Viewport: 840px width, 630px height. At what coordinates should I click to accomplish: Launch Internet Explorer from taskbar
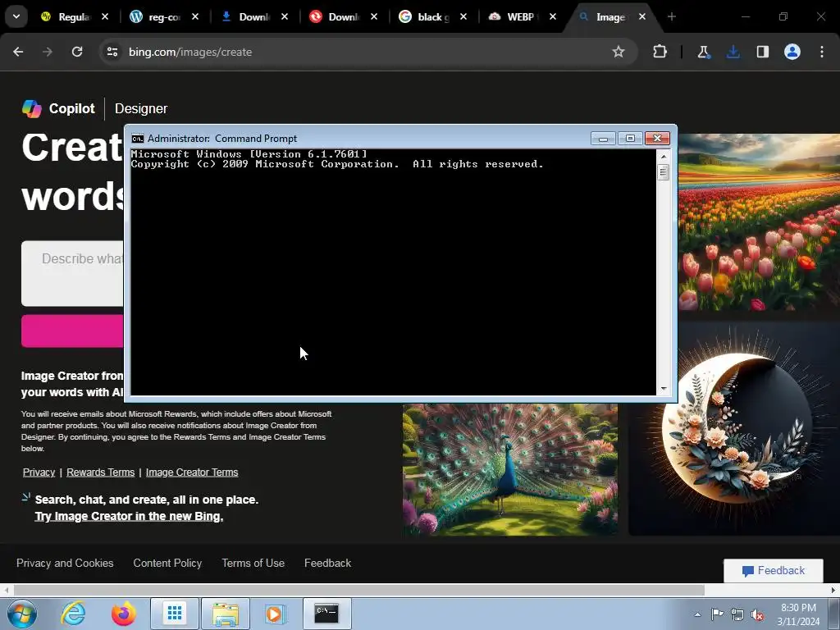click(x=73, y=614)
